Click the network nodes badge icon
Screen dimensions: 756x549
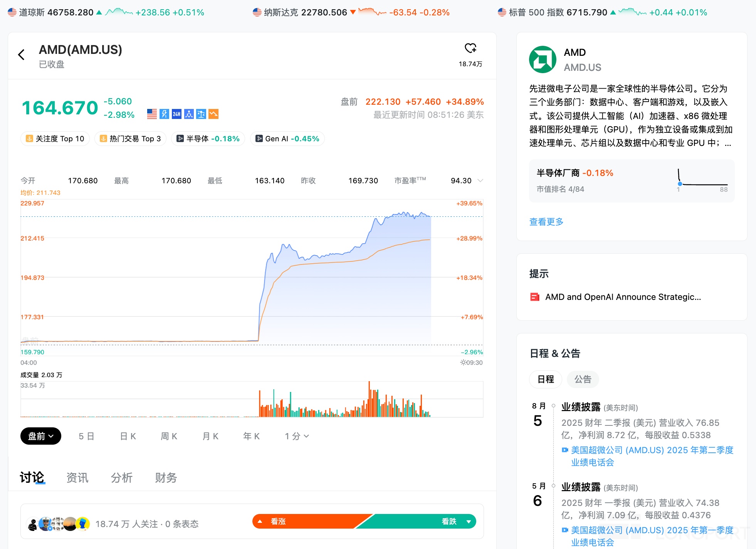pos(189,114)
